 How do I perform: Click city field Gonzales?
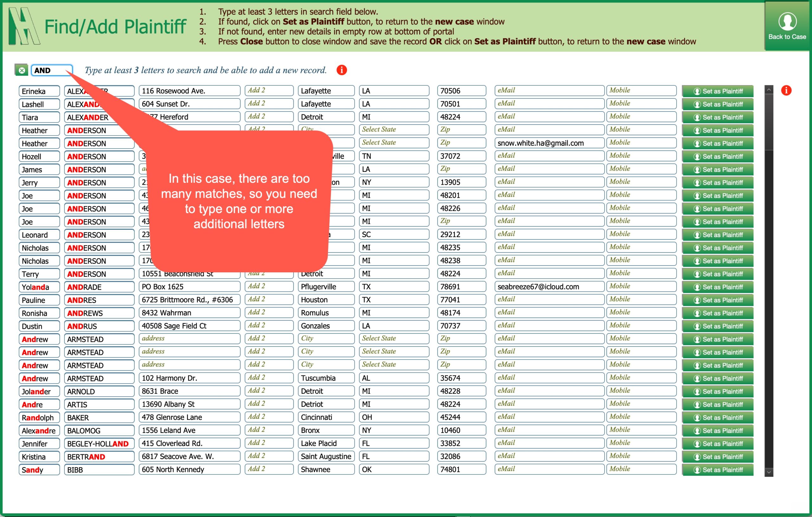[326, 326]
